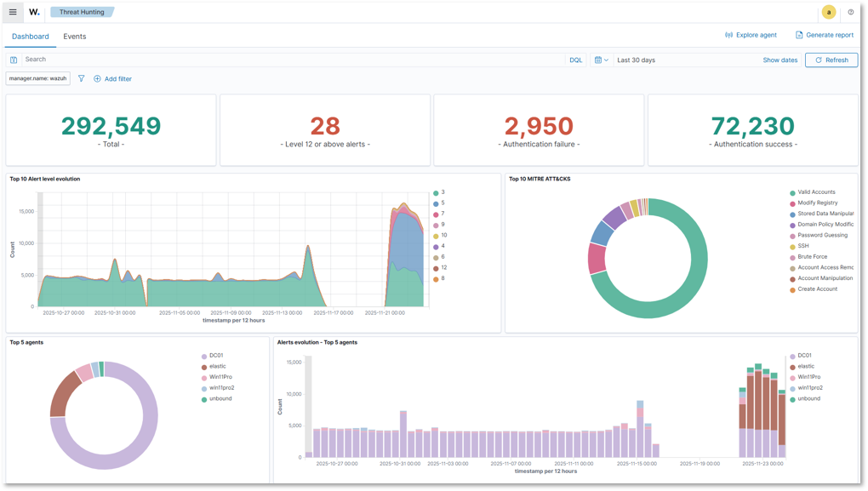
Task: Open the hamburger navigation menu
Action: pyautogui.click(x=13, y=12)
